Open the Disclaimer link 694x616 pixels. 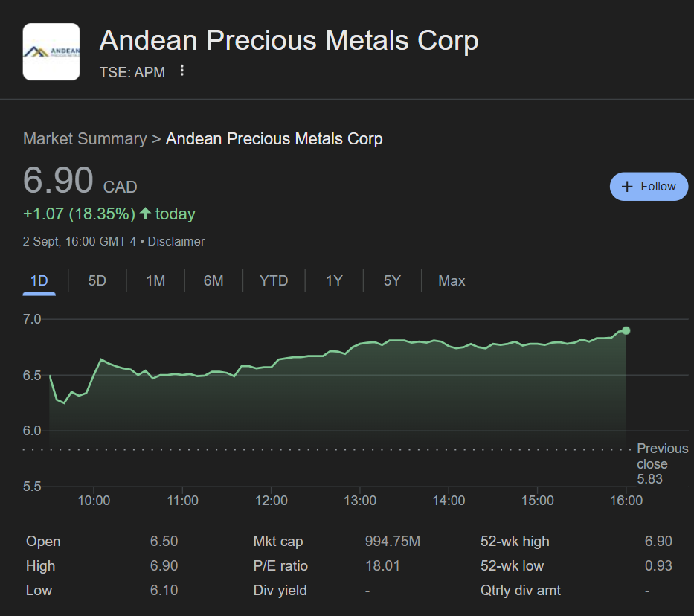[x=176, y=242]
